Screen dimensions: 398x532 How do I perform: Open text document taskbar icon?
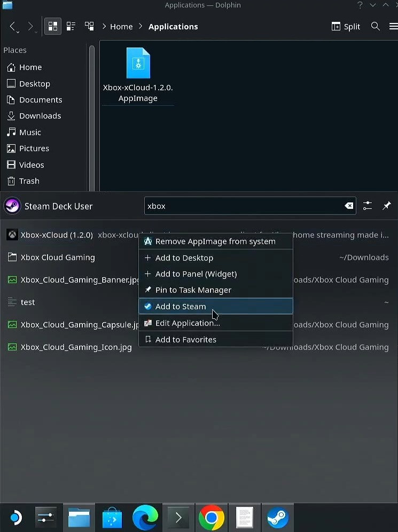(245, 518)
